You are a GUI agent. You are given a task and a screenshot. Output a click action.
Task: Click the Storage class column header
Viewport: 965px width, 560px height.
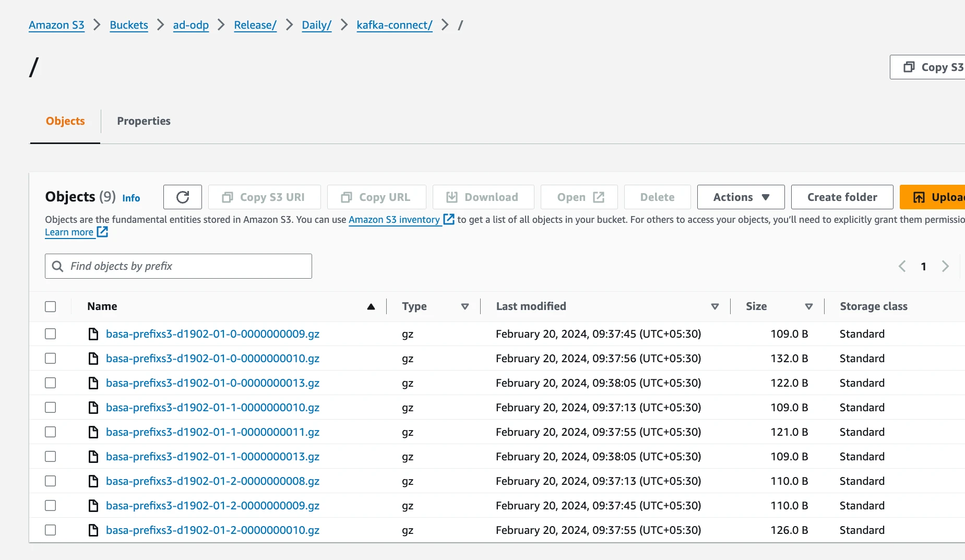[874, 306]
